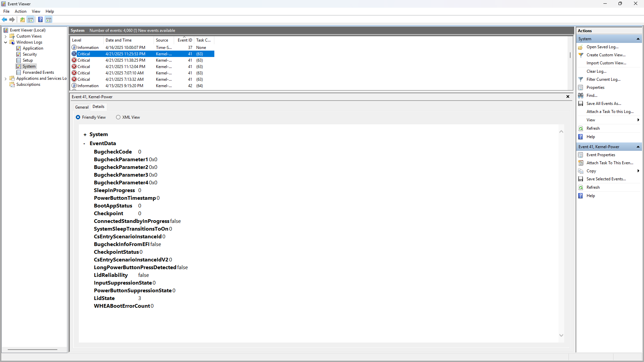Click Attach a Task To this Log
The image size is (644, 362).
pyautogui.click(x=610, y=112)
